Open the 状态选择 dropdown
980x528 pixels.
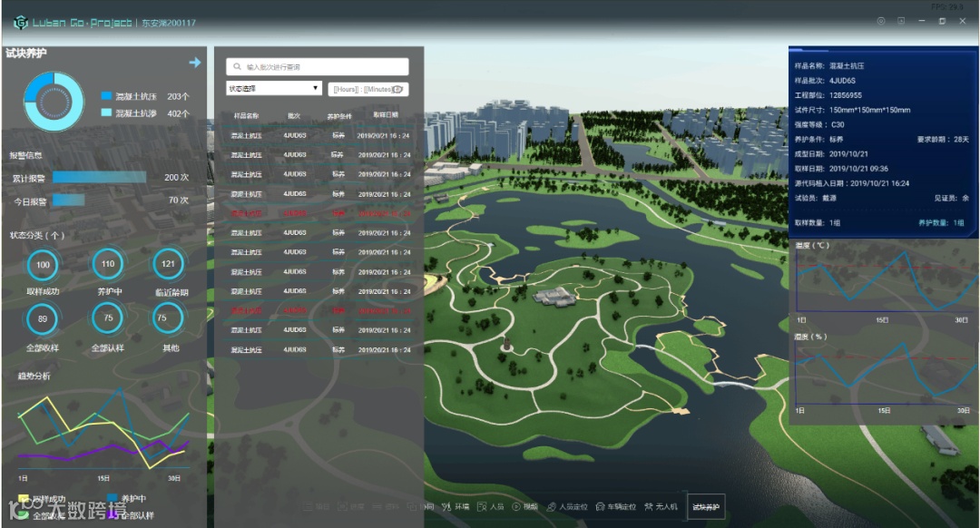tap(274, 88)
